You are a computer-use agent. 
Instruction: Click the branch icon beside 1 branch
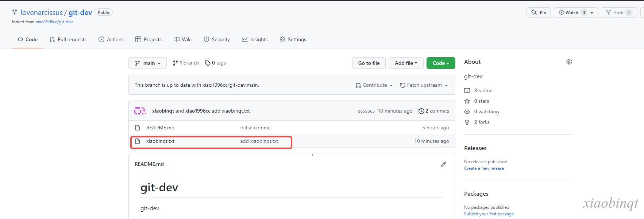176,63
